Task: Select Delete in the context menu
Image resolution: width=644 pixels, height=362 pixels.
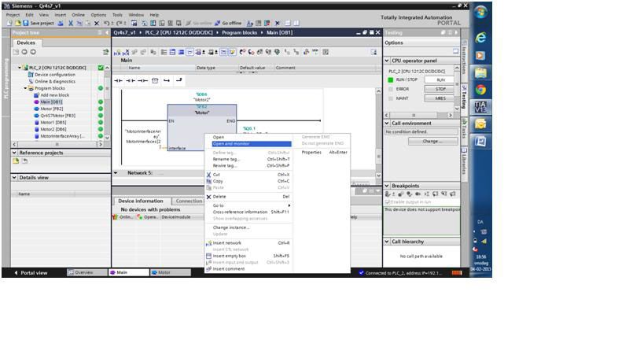Action: (251, 197)
